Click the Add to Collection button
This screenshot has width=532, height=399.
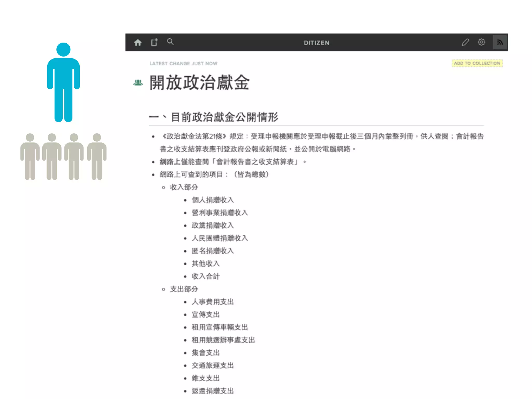[x=477, y=63]
